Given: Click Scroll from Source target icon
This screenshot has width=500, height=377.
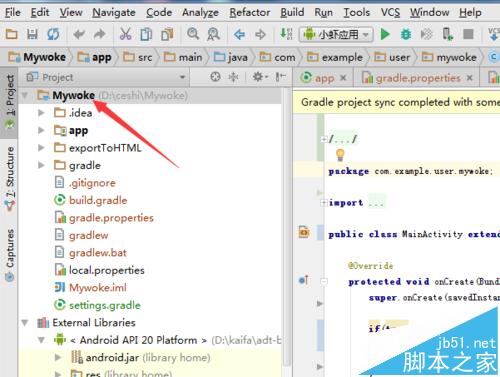Looking at the screenshot, I should click(215, 77).
